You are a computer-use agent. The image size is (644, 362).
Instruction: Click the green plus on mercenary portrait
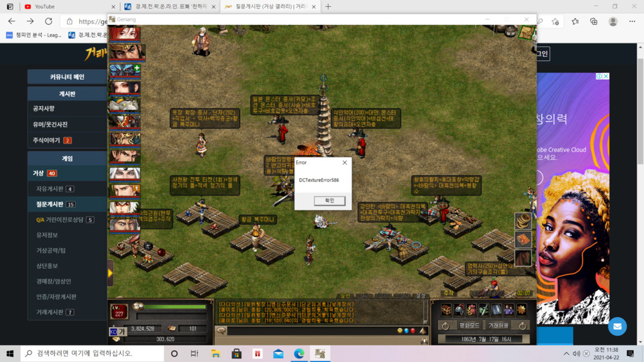[137, 68]
